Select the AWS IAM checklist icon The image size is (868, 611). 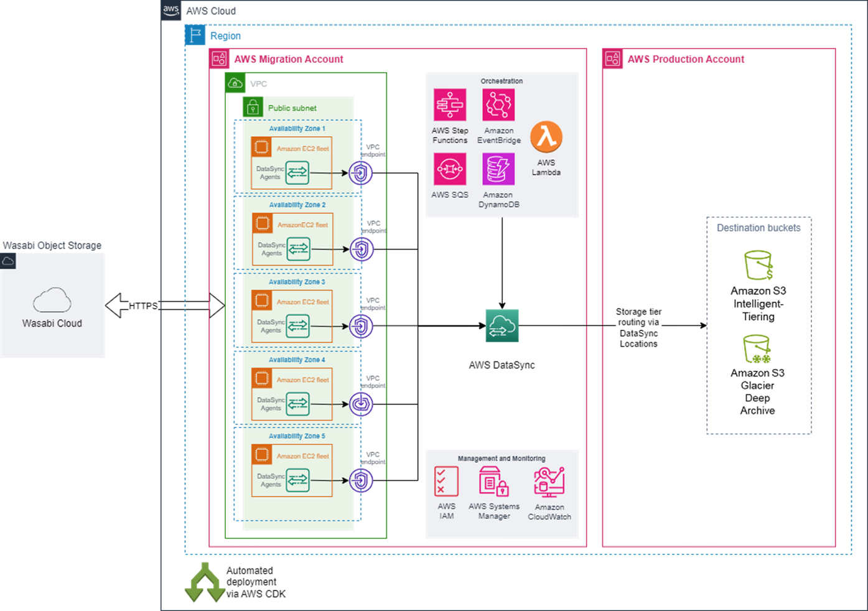click(x=446, y=480)
